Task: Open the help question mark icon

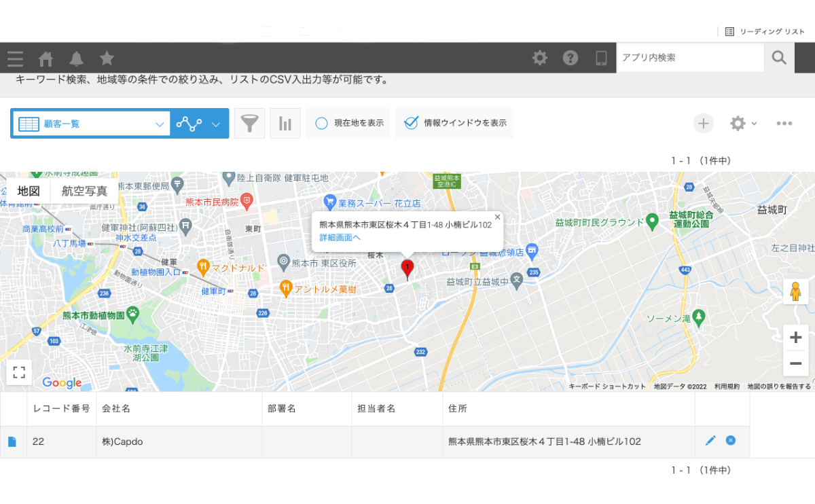Action: (570, 58)
